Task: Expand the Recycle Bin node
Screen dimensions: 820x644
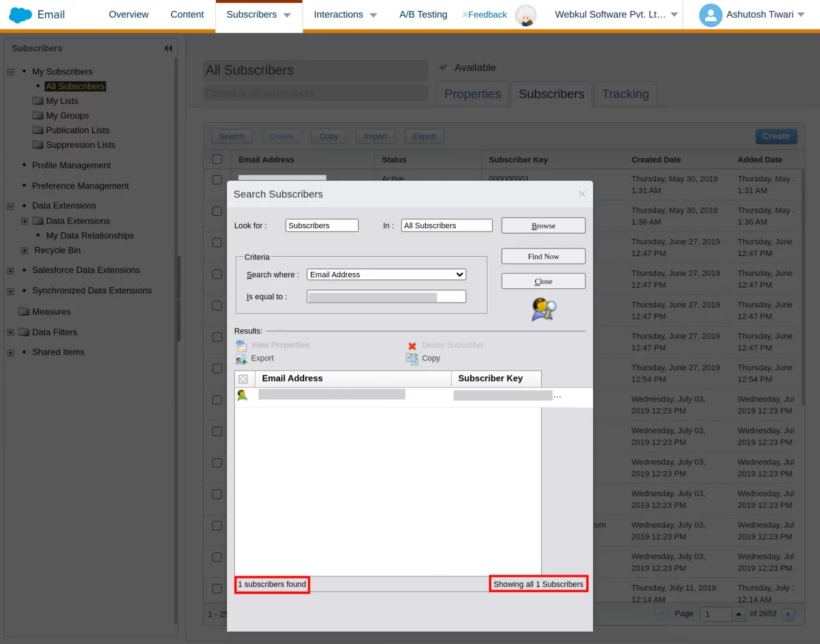Action: tap(25, 251)
